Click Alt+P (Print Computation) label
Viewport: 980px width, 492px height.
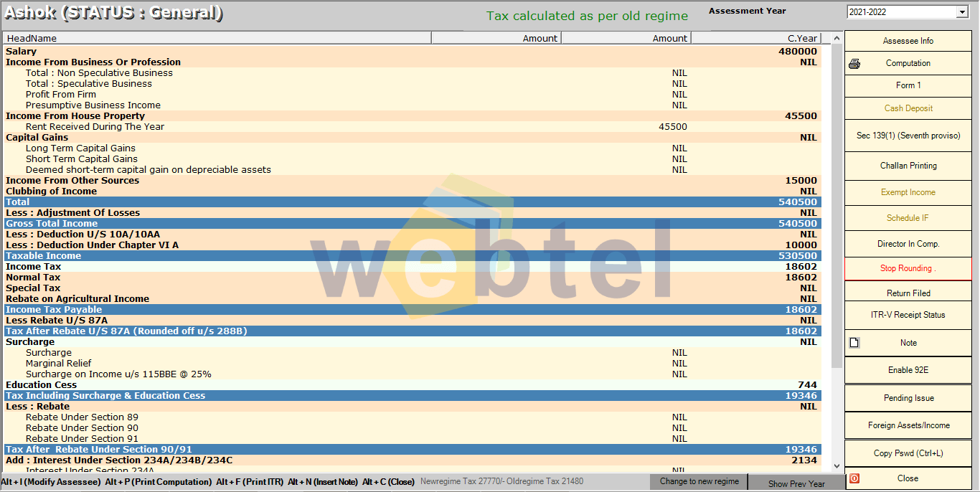pyautogui.click(x=159, y=482)
